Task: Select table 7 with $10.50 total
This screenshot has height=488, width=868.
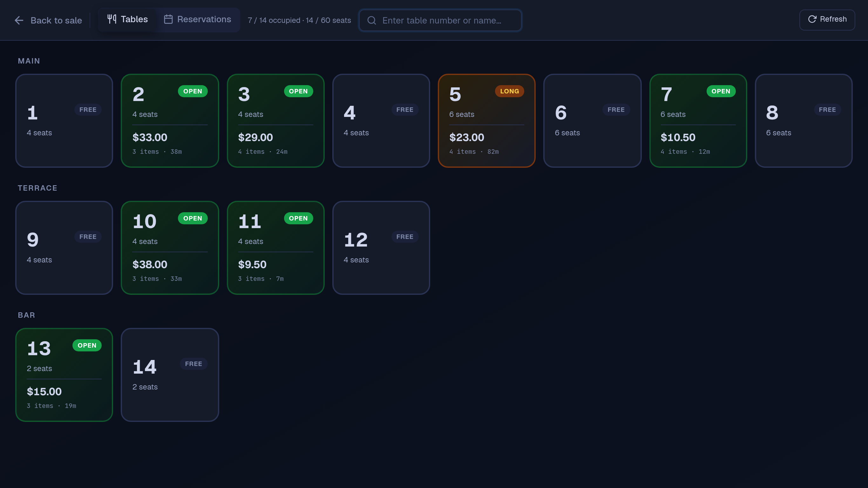Action: pyautogui.click(x=698, y=121)
